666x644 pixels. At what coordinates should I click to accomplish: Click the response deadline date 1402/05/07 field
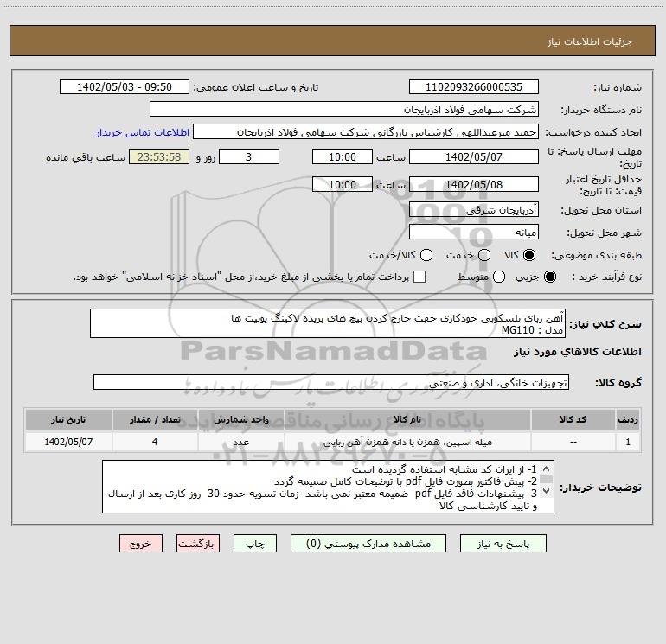click(x=474, y=156)
